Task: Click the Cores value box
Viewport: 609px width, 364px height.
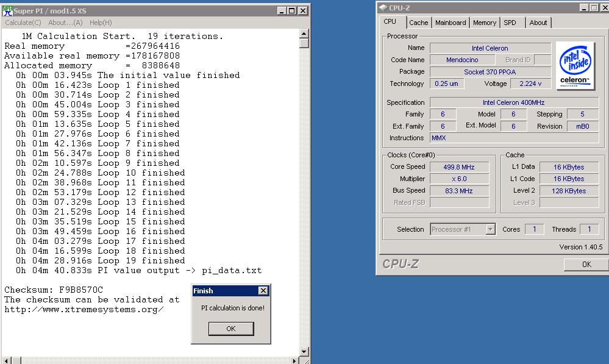Action: point(535,229)
